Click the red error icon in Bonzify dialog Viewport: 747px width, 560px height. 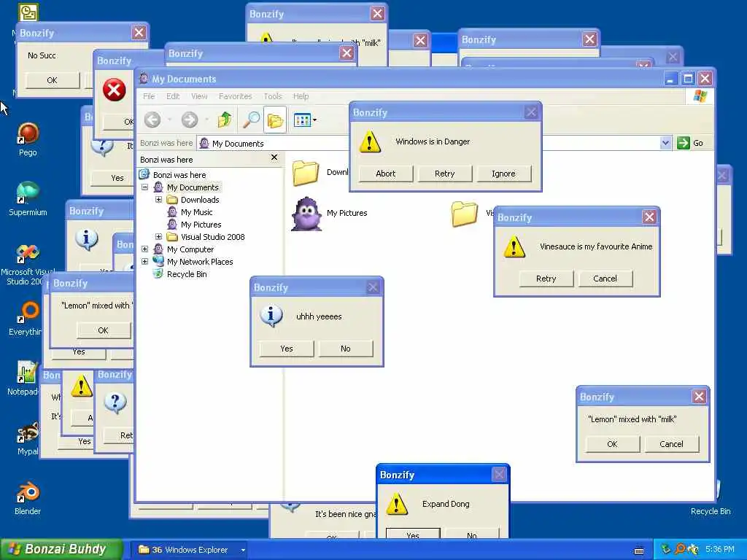point(115,90)
